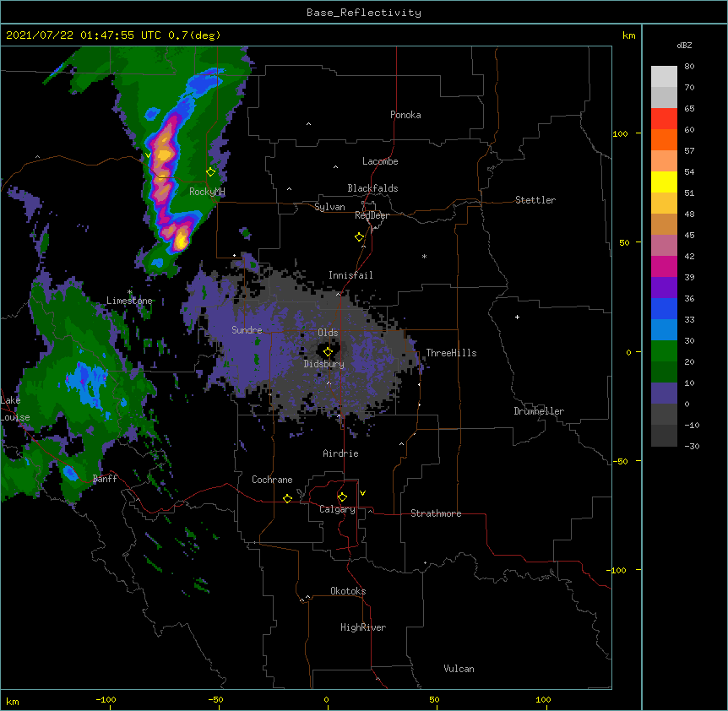Click the Didsbury city label
This screenshot has width=728, height=711.
click(324, 364)
